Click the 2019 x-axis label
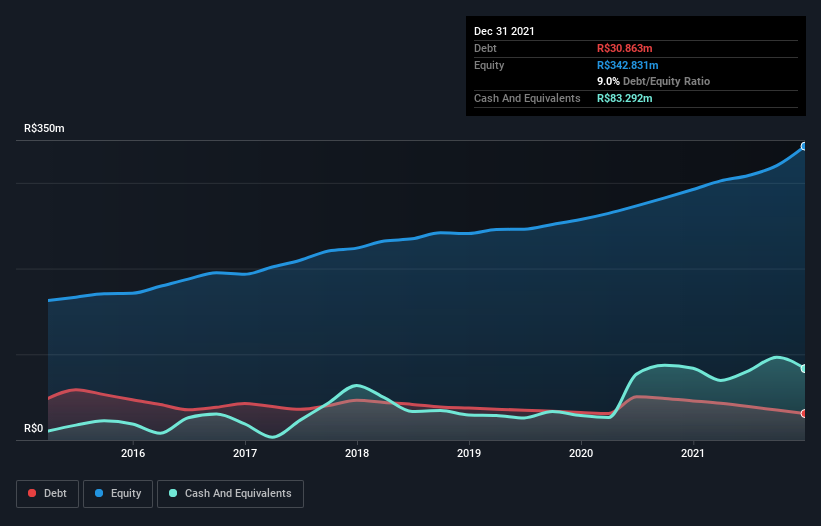The width and height of the screenshot is (821, 526). (470, 453)
